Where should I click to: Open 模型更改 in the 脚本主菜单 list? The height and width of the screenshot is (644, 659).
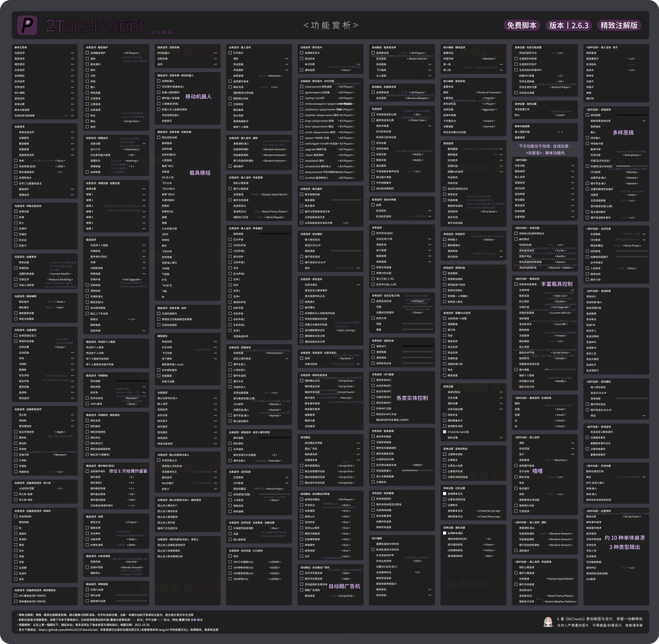click(44, 64)
